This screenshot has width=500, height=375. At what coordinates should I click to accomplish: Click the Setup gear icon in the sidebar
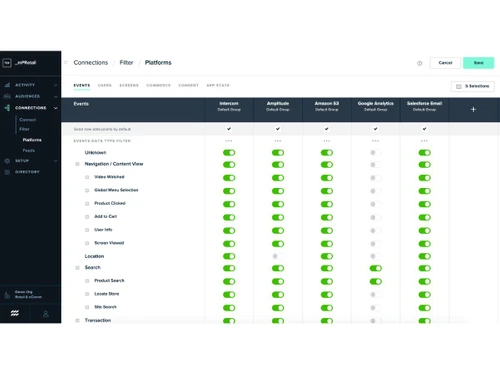(x=7, y=161)
